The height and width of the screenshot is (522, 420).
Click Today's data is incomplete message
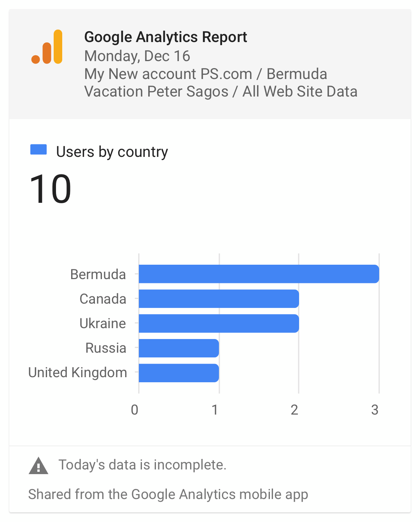point(142,465)
